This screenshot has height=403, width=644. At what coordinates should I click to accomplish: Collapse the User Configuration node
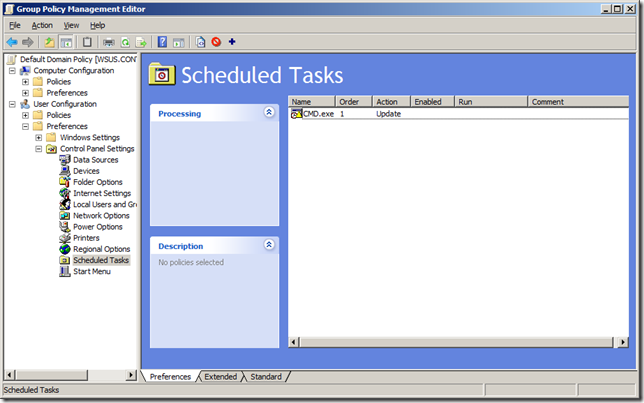pyautogui.click(x=12, y=104)
